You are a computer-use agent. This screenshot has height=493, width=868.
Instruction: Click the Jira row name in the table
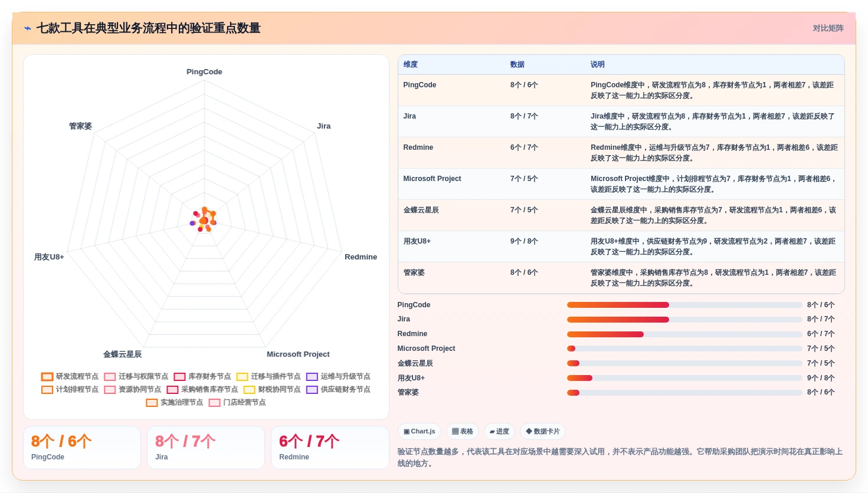pos(410,116)
